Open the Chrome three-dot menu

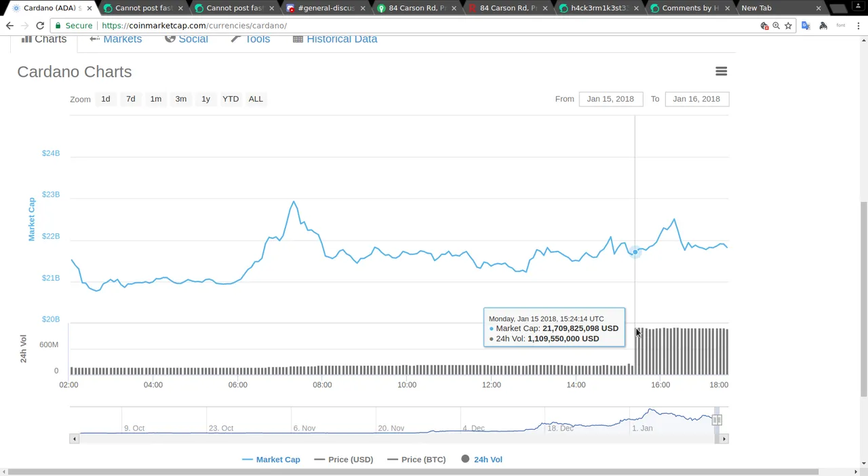(859, 26)
